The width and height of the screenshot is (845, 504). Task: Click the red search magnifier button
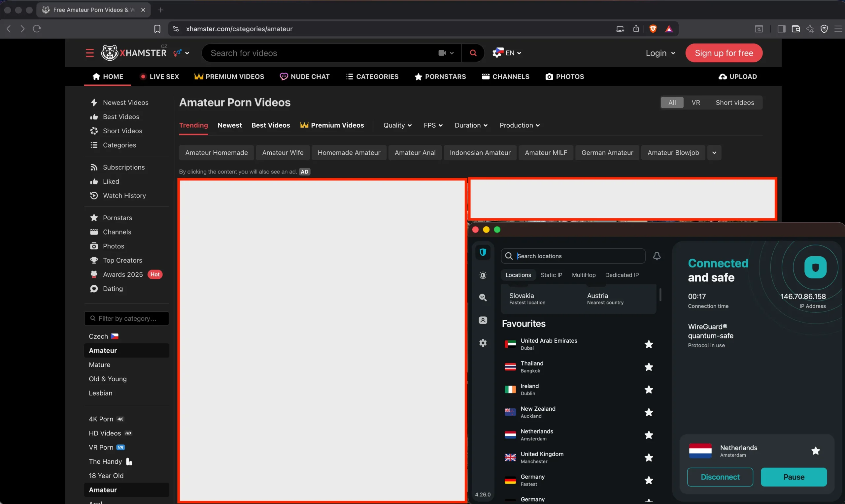click(473, 53)
